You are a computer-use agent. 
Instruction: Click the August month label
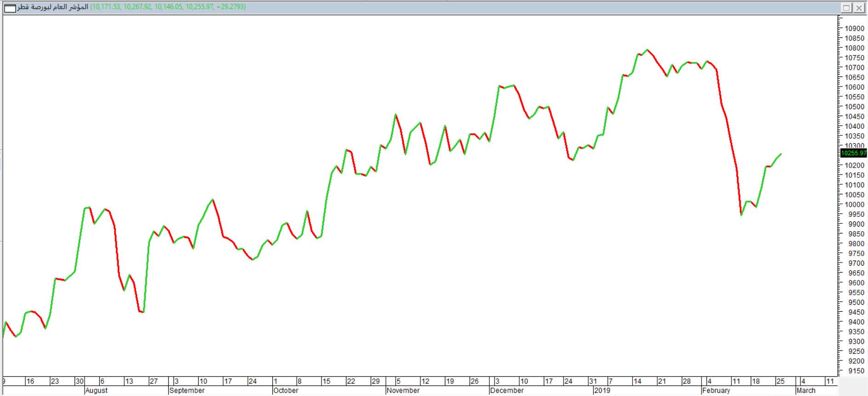pyautogui.click(x=97, y=390)
